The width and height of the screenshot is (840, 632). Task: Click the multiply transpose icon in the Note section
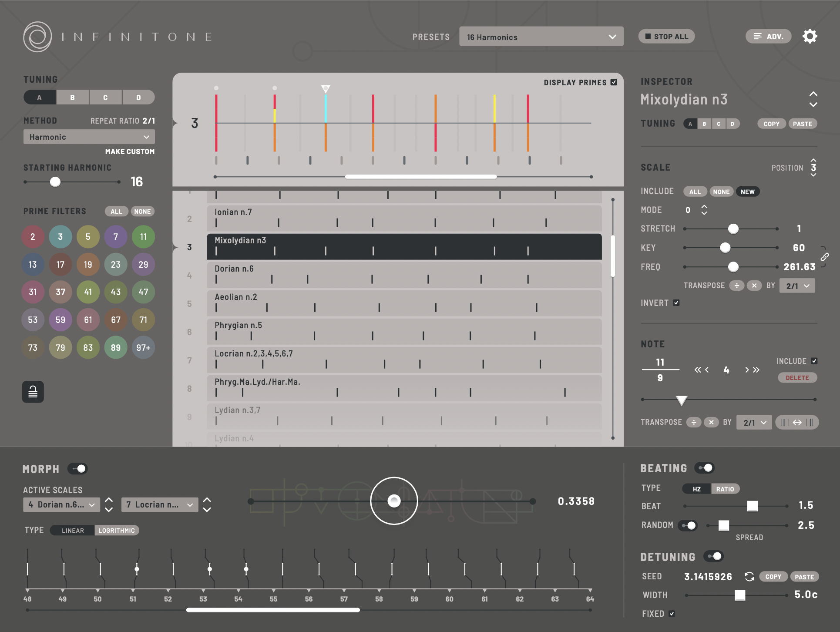[x=711, y=422]
